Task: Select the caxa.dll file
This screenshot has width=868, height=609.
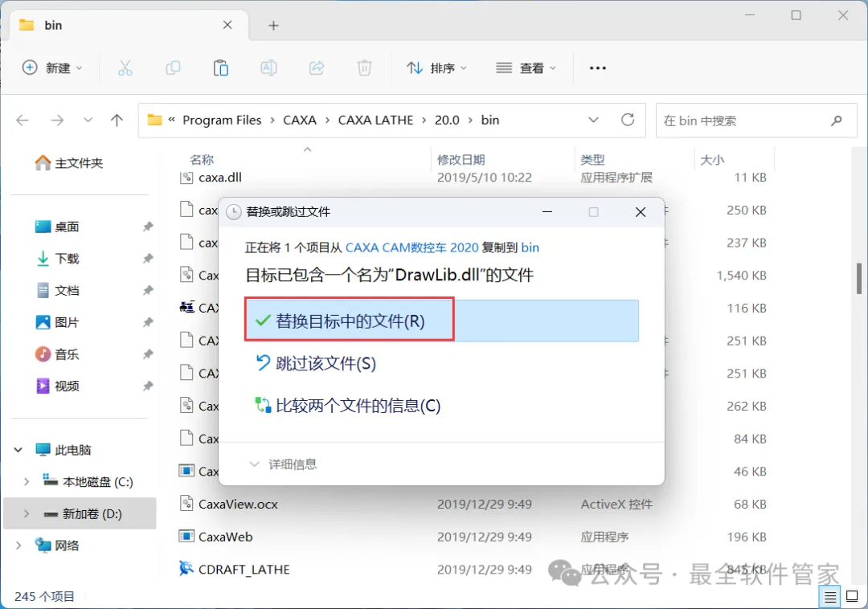Action: tap(219, 178)
